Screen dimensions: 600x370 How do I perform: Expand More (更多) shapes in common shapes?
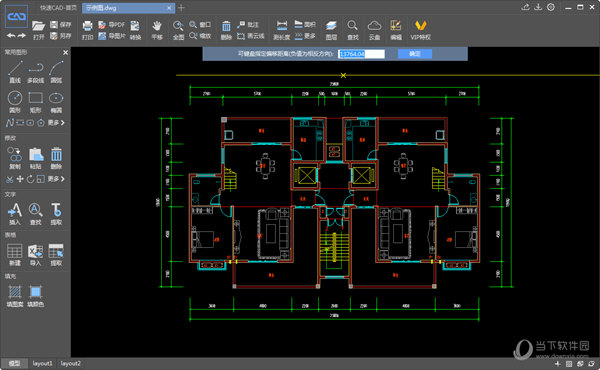click(56, 123)
